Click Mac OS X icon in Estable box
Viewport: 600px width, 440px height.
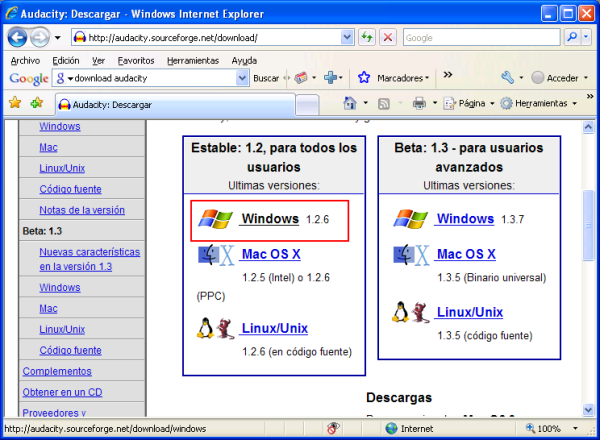click(216, 255)
